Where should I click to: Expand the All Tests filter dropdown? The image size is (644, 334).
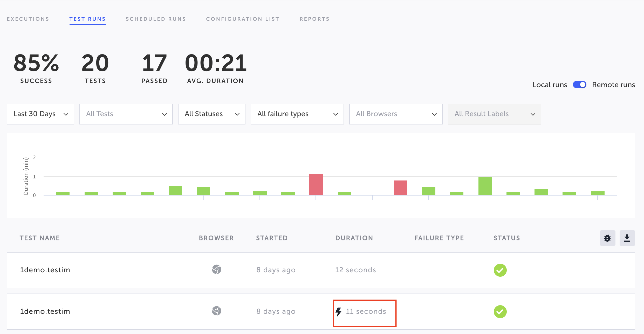[x=126, y=114]
